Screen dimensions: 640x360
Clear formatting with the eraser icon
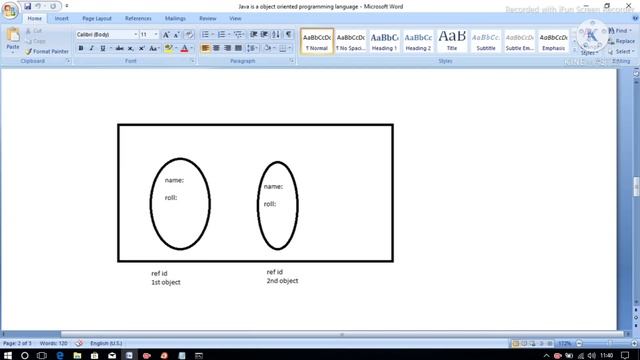point(189,35)
